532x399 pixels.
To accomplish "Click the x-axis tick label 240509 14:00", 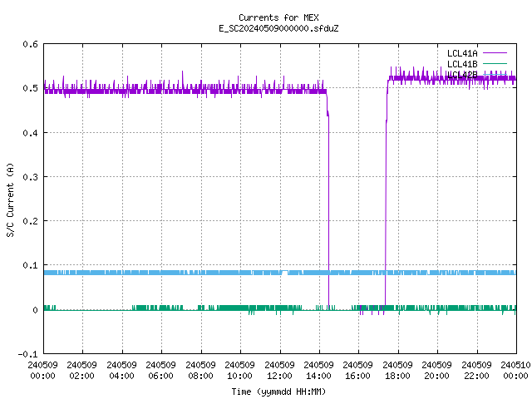I will tap(318, 370).
